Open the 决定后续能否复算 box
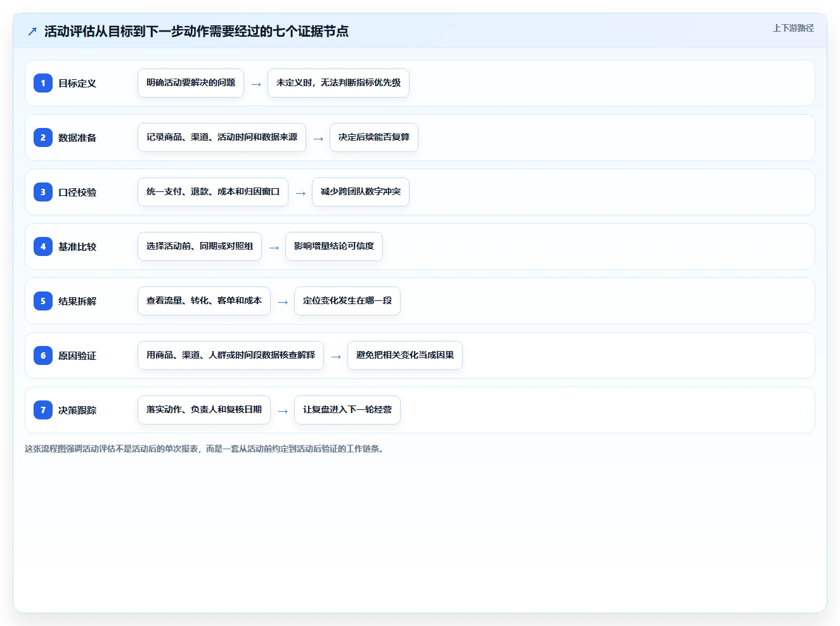Image resolution: width=840 pixels, height=626 pixels. coord(374,137)
